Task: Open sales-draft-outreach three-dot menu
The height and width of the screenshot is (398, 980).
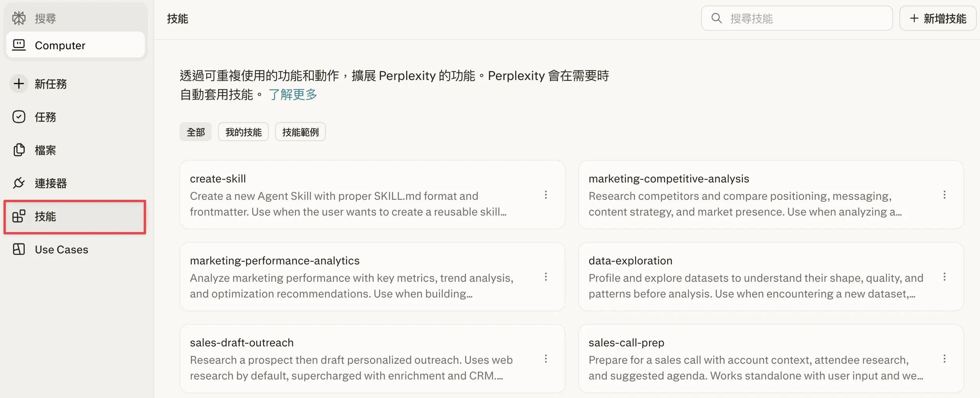Action: pos(545,359)
